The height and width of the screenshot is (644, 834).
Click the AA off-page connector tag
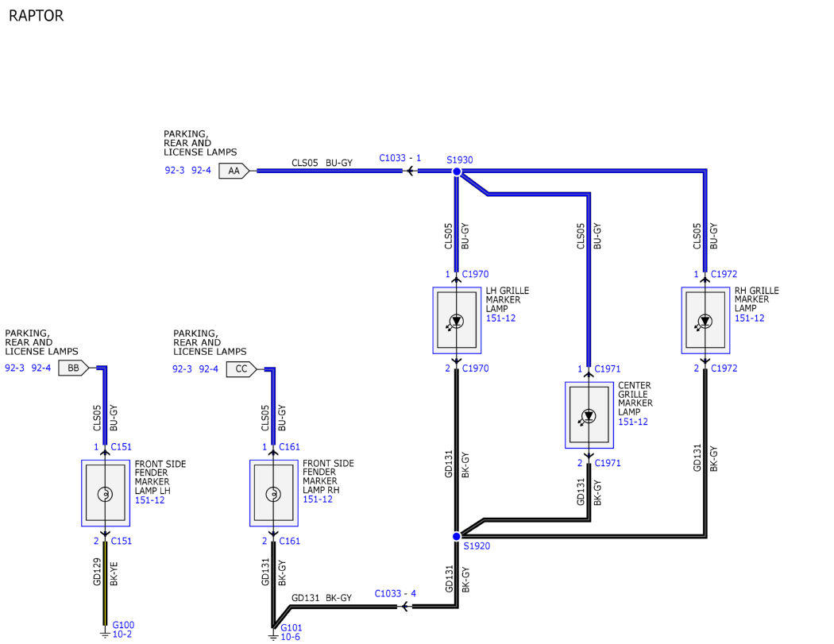tap(234, 171)
